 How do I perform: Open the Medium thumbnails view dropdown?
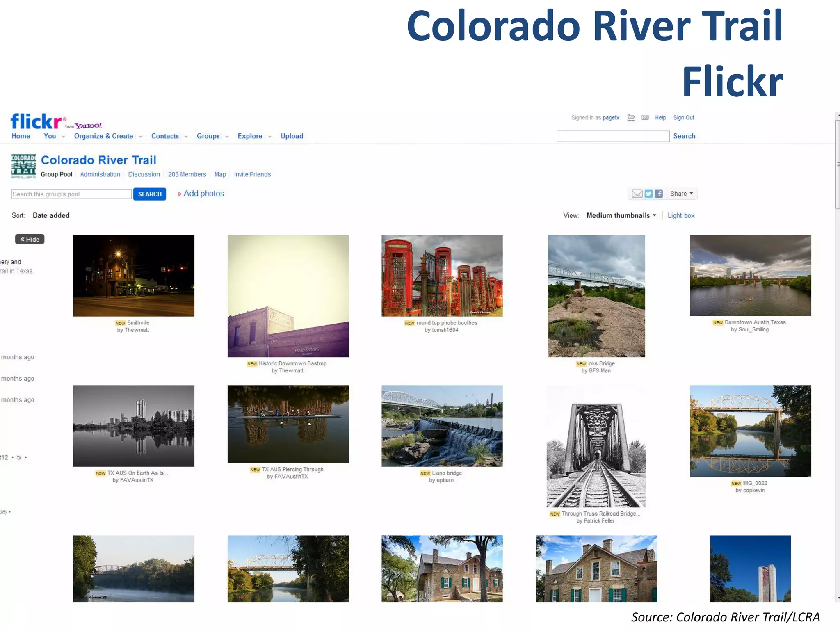(x=621, y=215)
